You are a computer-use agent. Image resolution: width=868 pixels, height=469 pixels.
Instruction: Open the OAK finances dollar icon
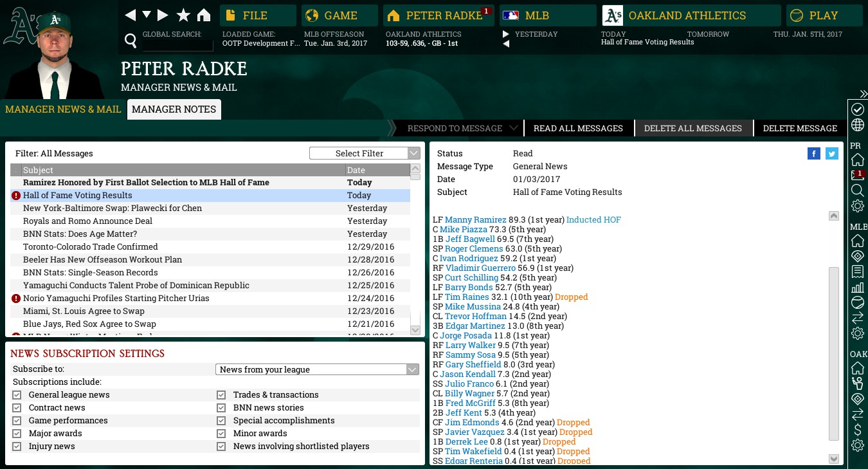point(858,430)
